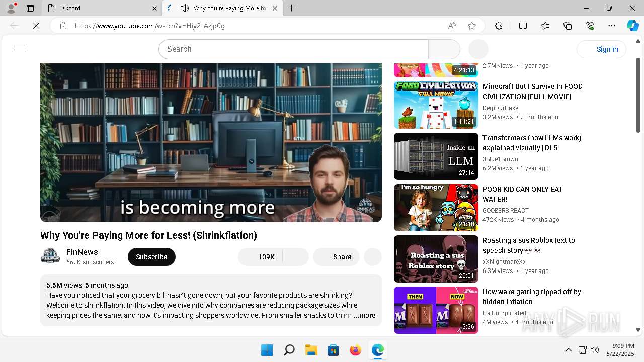Open the THEN NOW chocolate thumbnail
The width and height of the screenshot is (644, 362).
pyautogui.click(x=436, y=310)
